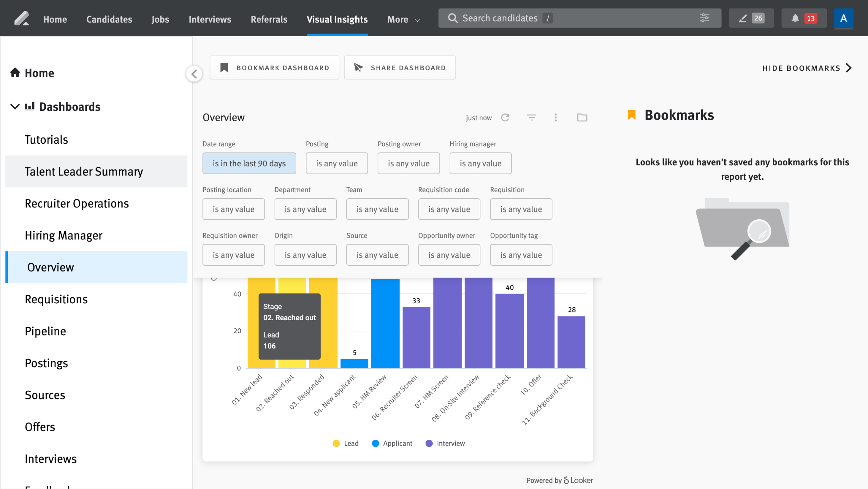The image size is (868, 489).
Task: Open the three-dot dashboard actions menu
Action: 555,118
